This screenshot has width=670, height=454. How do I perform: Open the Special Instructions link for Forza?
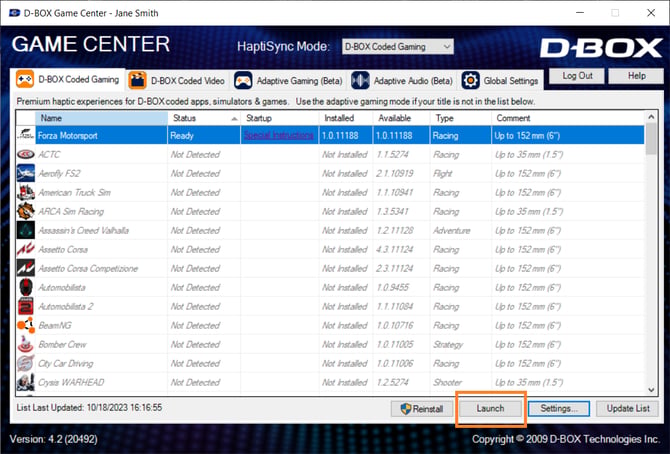pos(279,136)
